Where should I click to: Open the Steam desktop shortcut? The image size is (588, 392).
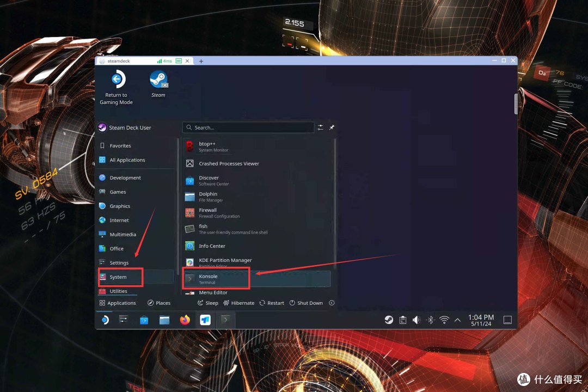(158, 84)
